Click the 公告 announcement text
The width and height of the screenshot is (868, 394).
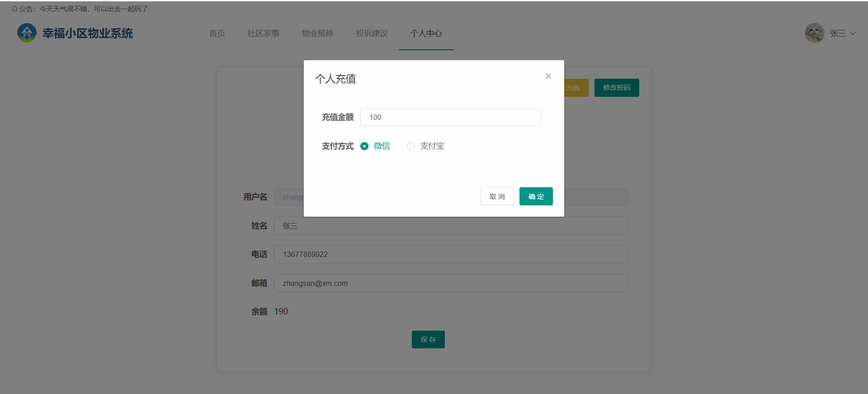pos(84,9)
